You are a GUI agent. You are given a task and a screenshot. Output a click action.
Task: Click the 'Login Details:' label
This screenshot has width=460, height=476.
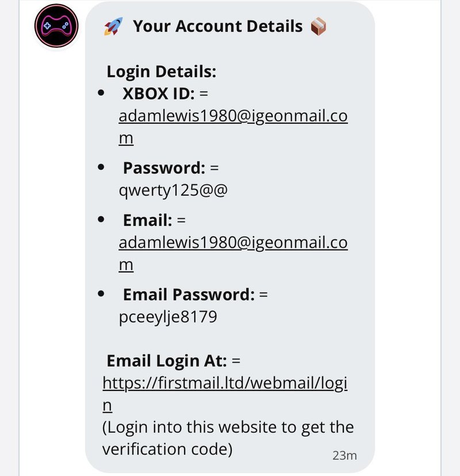[x=161, y=72]
